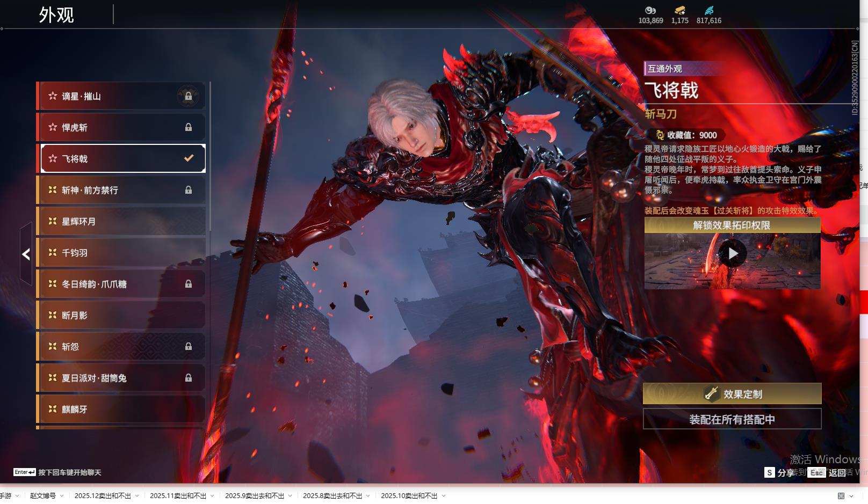868x504 pixels.
Task: Click the lock icon on 冬日绮韵·爪爪糖 row
Action: [x=189, y=284]
